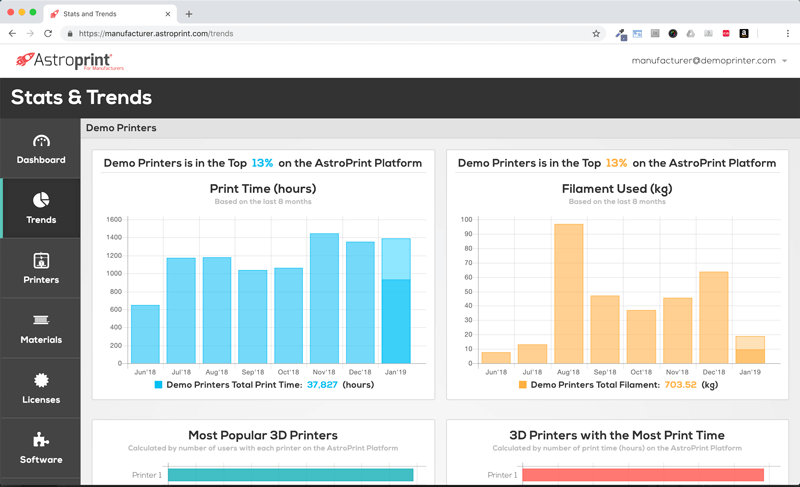The height and width of the screenshot is (487, 800).
Task: Click the Print Time (hours) chart title
Action: 263,189
